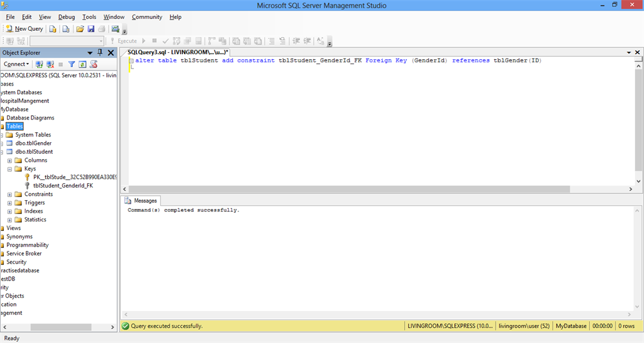This screenshot has width=644, height=343.
Task: Click the Print all icon in toolbar
Action: click(x=102, y=29)
